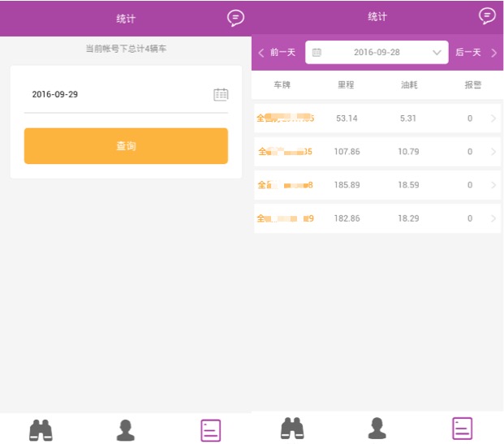Tap binoculars monitor icon on right screen

[x=292, y=428]
